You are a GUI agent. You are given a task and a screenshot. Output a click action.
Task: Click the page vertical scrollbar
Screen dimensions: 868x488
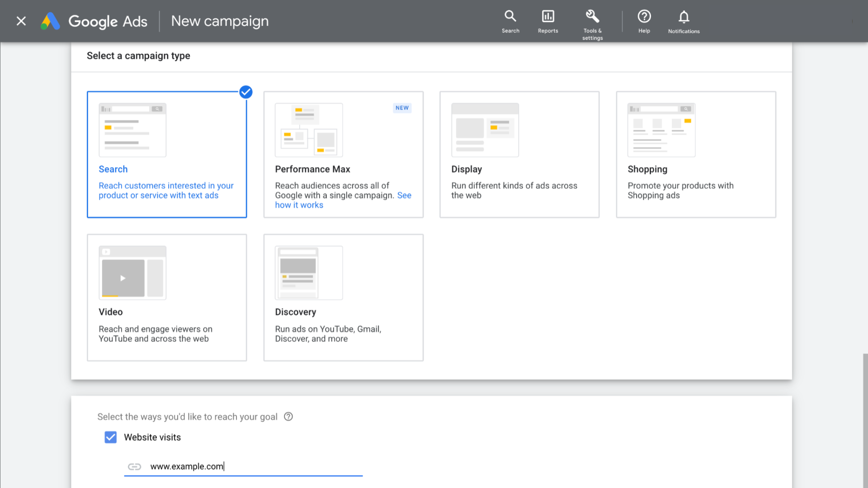point(865,420)
